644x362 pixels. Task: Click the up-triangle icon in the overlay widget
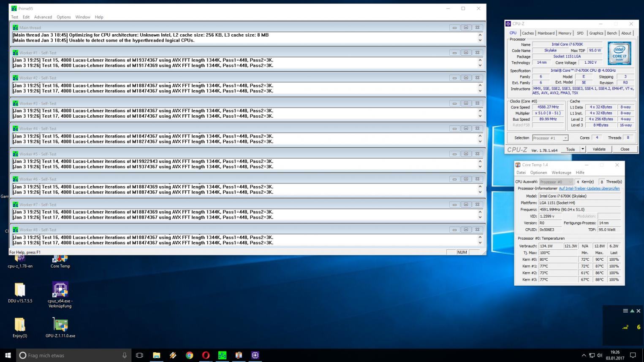pyautogui.click(x=632, y=311)
